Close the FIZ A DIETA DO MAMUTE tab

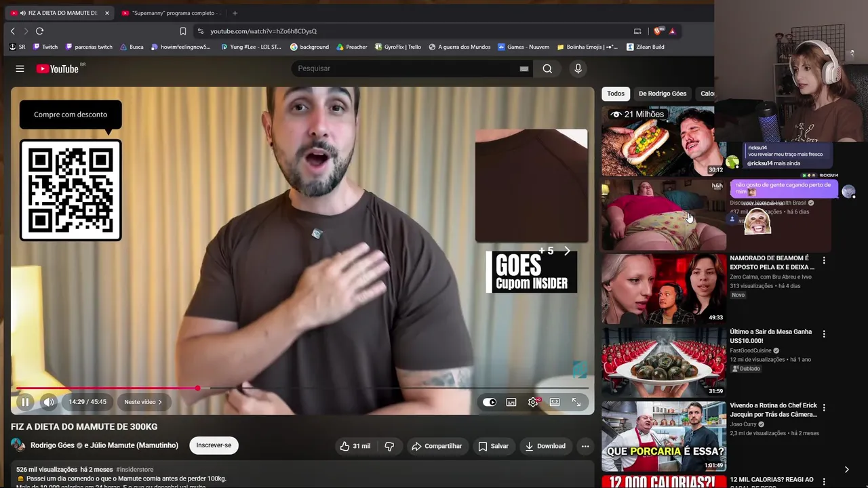[106, 13]
